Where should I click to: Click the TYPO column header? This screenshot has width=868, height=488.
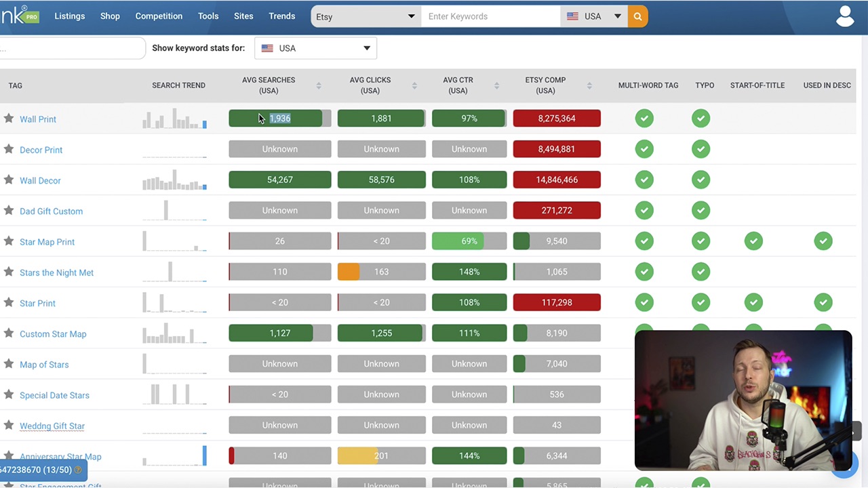tap(705, 85)
